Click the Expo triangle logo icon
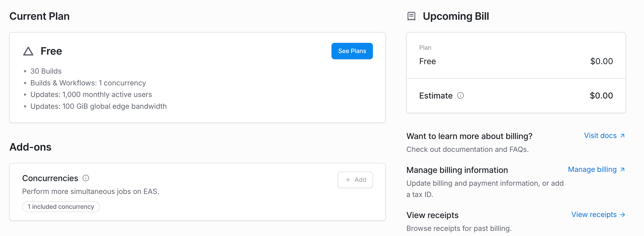This screenshot has width=644, height=236. [28, 51]
